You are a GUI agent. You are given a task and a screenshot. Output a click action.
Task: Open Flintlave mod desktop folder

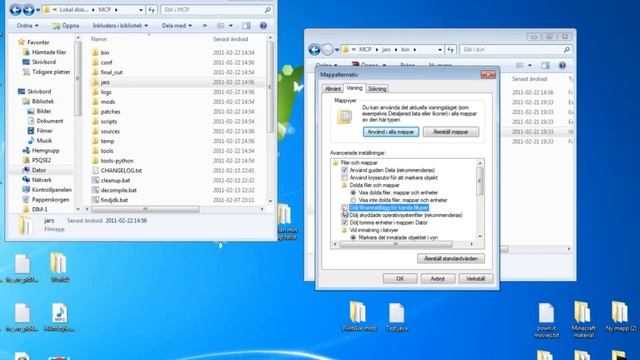(359, 316)
